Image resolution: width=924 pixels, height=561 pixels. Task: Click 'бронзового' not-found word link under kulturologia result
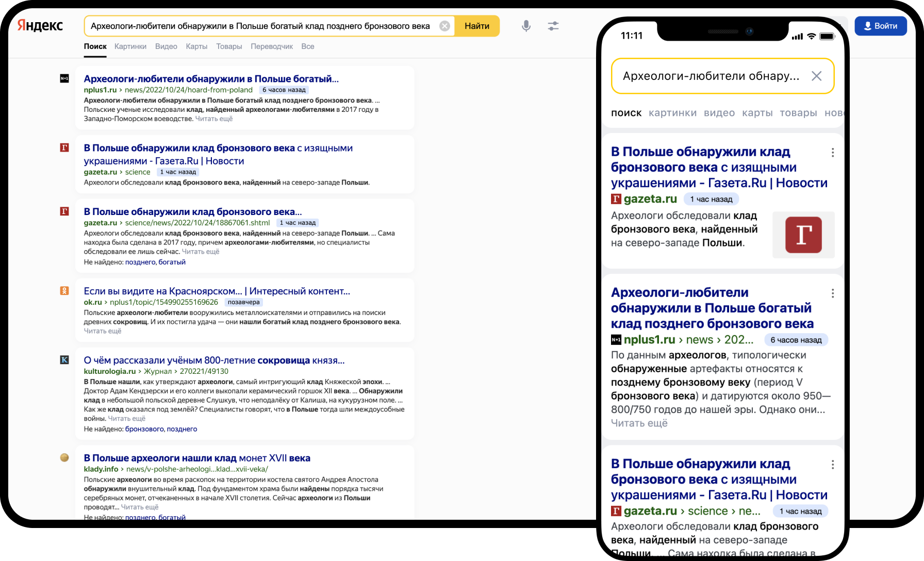144,429
